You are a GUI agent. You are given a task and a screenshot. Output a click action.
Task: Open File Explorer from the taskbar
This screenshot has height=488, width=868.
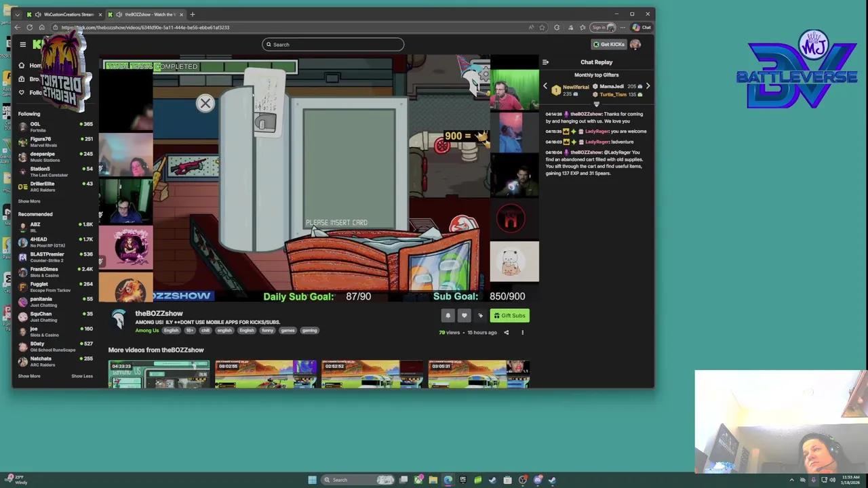(433, 480)
